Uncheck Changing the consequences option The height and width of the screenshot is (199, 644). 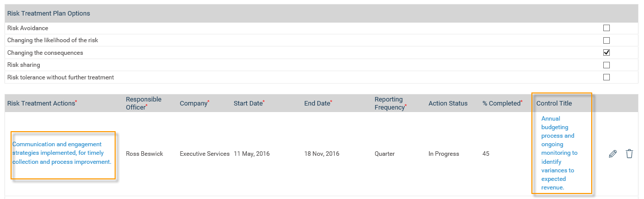(606, 52)
